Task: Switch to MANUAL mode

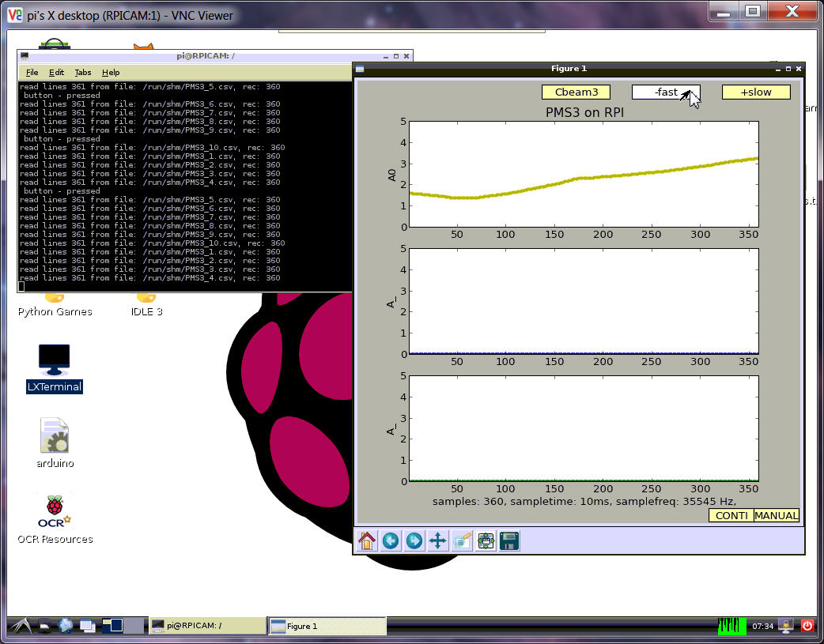Action: [776, 515]
